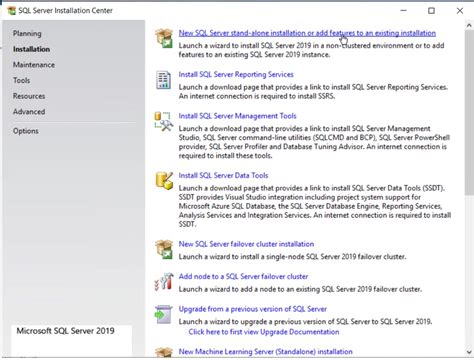The width and height of the screenshot is (474, 360).
Task: Click the Add node tools icon
Action: click(x=164, y=282)
